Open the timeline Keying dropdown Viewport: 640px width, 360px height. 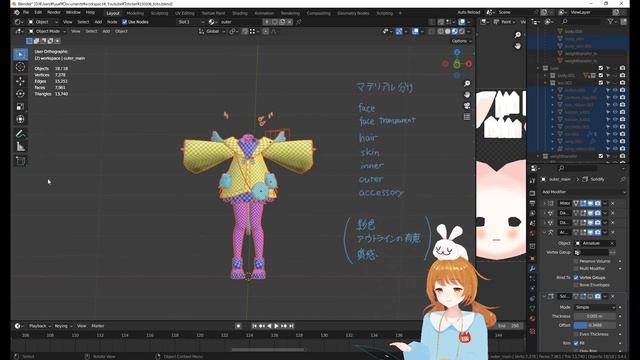[63, 326]
